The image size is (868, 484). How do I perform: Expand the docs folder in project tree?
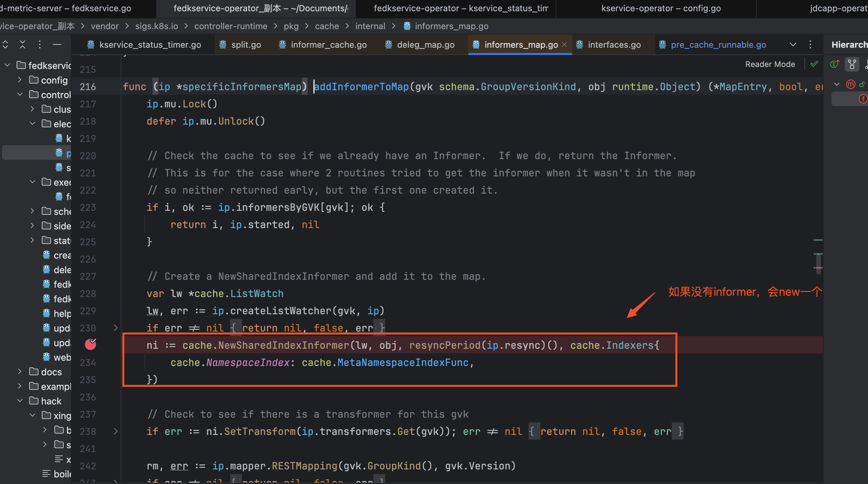[x=20, y=372]
